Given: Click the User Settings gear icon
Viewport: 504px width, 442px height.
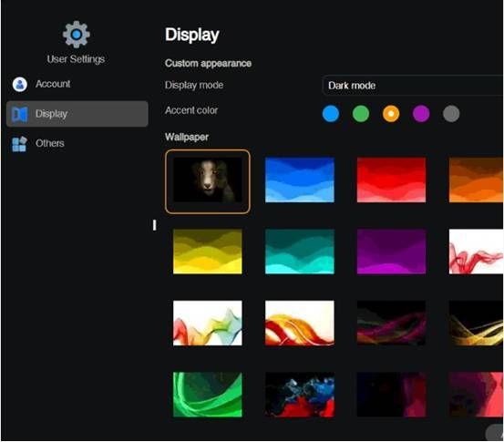Looking at the screenshot, I should (77, 35).
